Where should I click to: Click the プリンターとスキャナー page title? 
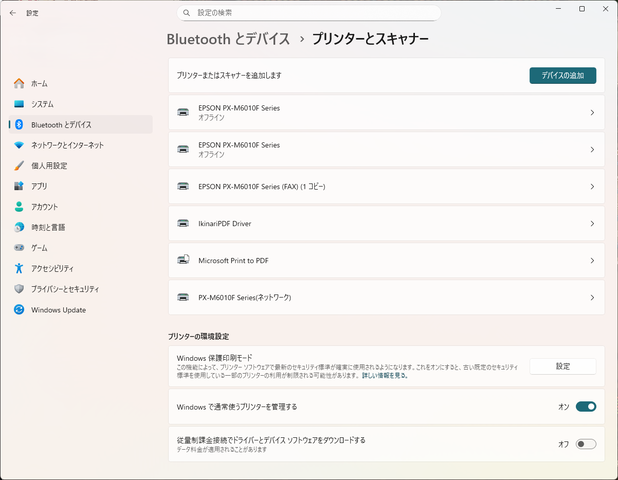(x=370, y=39)
